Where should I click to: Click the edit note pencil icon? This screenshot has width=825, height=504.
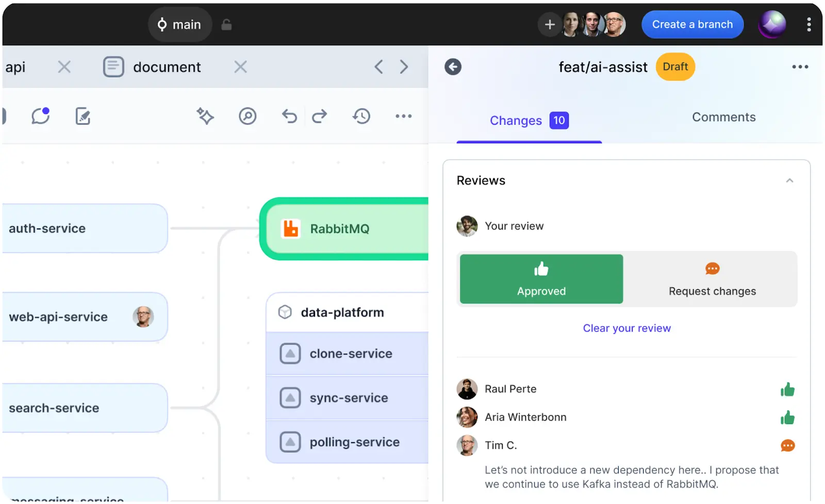(x=83, y=116)
